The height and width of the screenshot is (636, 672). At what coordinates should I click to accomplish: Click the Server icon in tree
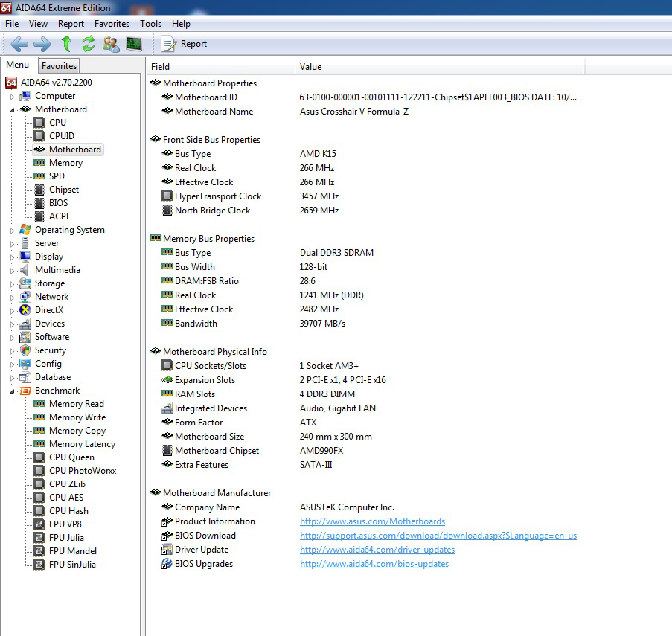(x=25, y=242)
